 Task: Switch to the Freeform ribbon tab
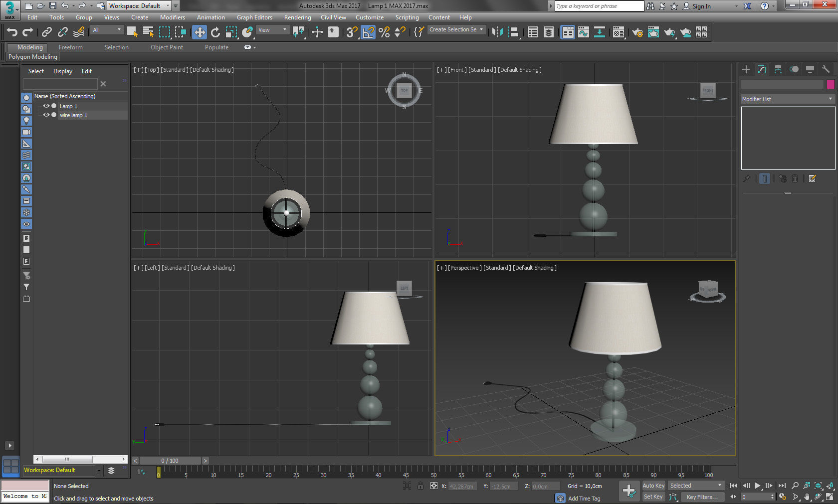pyautogui.click(x=71, y=47)
